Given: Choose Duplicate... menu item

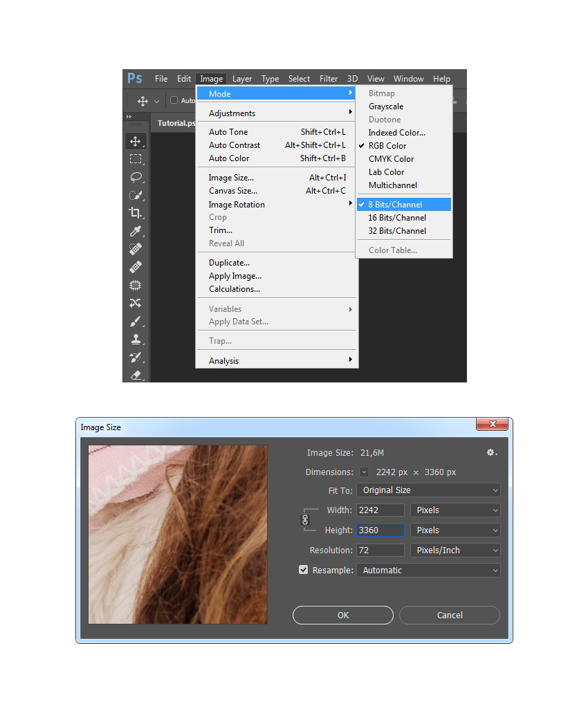Looking at the screenshot, I should click(277, 263).
